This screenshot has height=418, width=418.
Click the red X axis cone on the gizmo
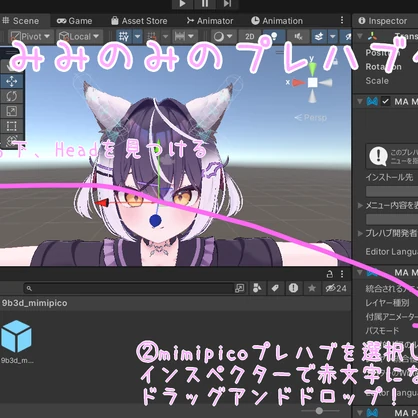click(x=299, y=82)
